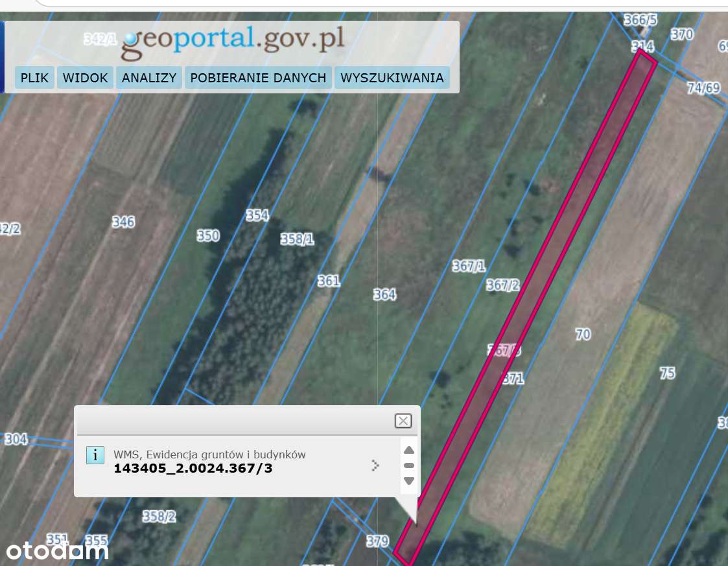The image size is (728, 566).
Task: Click parcel label 354 on map
Action: tap(257, 215)
